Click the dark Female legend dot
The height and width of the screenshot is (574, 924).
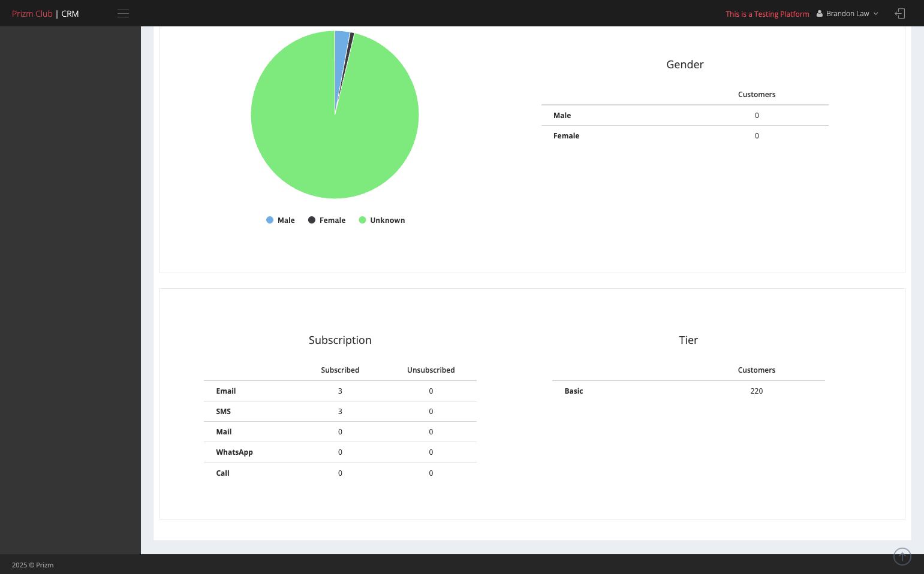point(312,220)
